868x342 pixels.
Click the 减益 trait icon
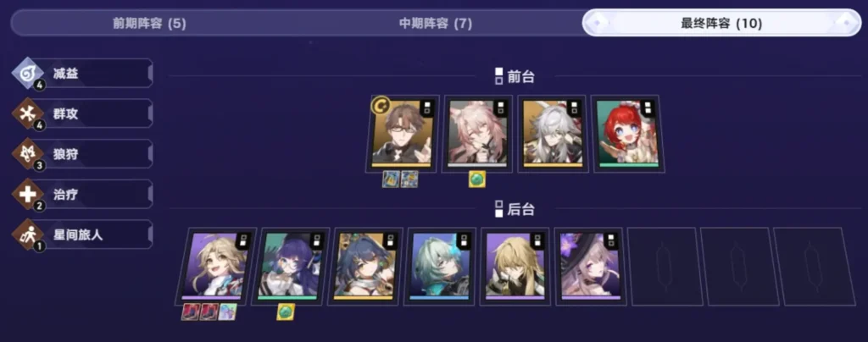pos(27,74)
